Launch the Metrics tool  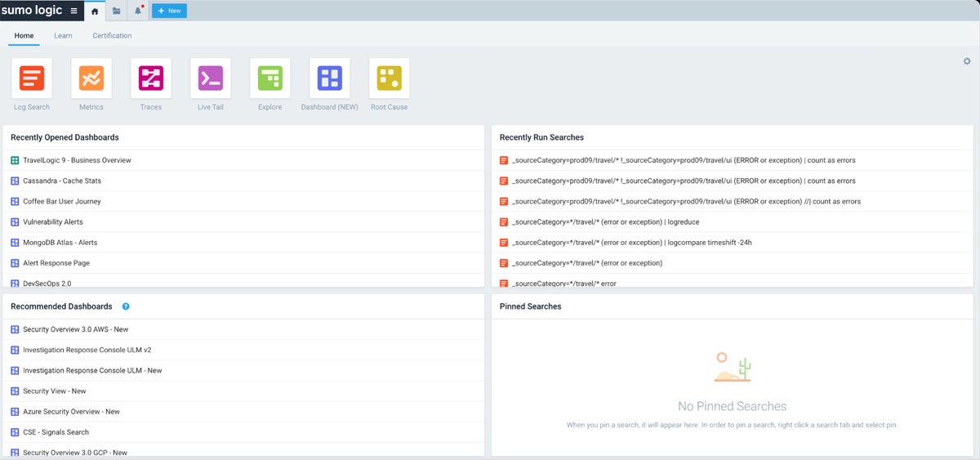(91, 78)
